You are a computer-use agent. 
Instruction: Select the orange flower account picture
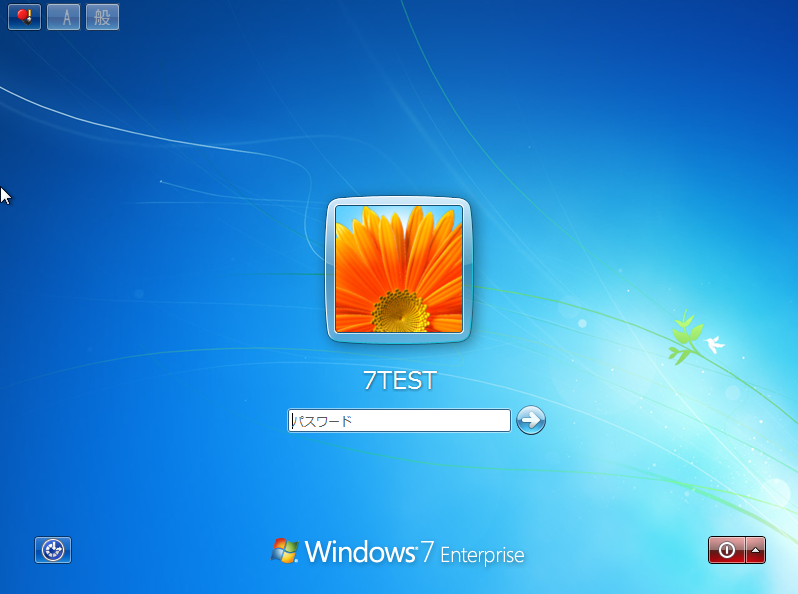(x=399, y=269)
